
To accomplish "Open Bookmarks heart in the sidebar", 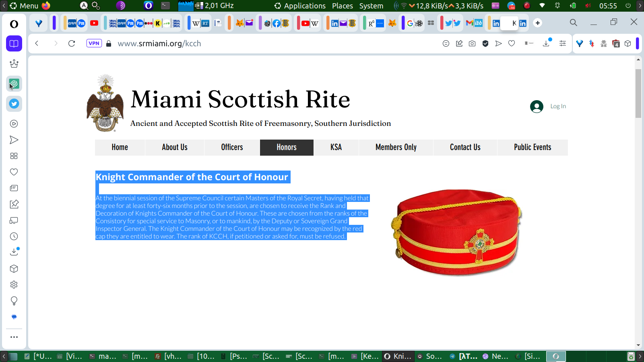I will point(14,172).
